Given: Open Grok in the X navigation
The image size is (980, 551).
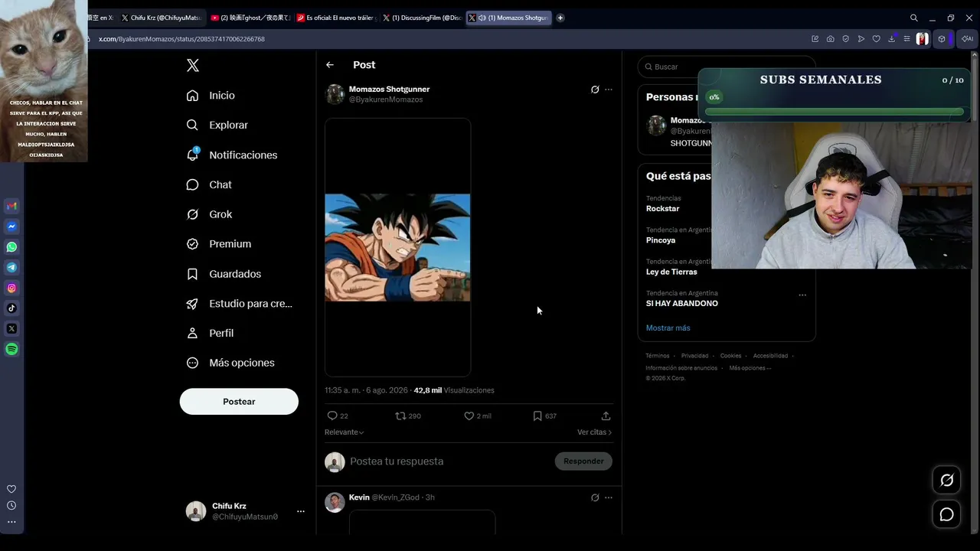Looking at the screenshot, I should [x=209, y=214].
